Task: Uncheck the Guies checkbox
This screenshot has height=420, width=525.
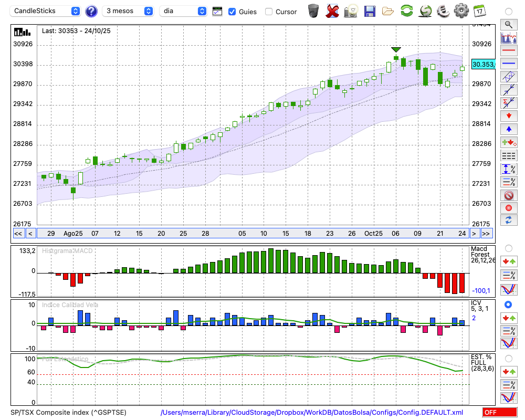Action: click(232, 12)
